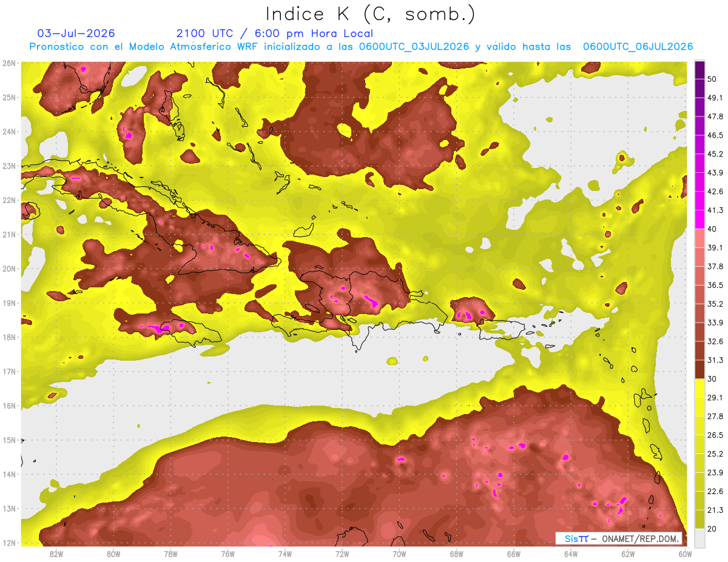Click the color bar label "30"
This screenshot has height=562, width=728.
[x=713, y=379]
